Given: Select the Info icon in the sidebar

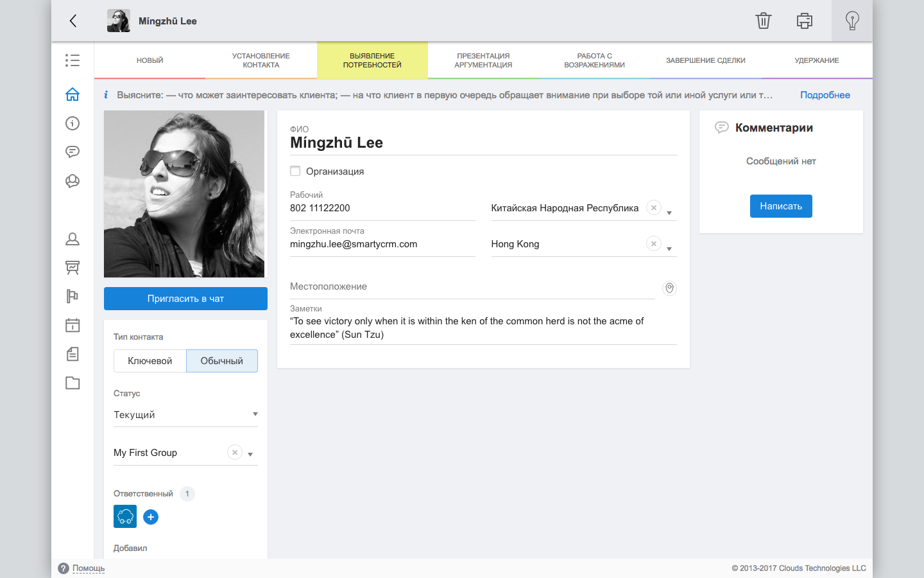Looking at the screenshot, I should (x=73, y=123).
